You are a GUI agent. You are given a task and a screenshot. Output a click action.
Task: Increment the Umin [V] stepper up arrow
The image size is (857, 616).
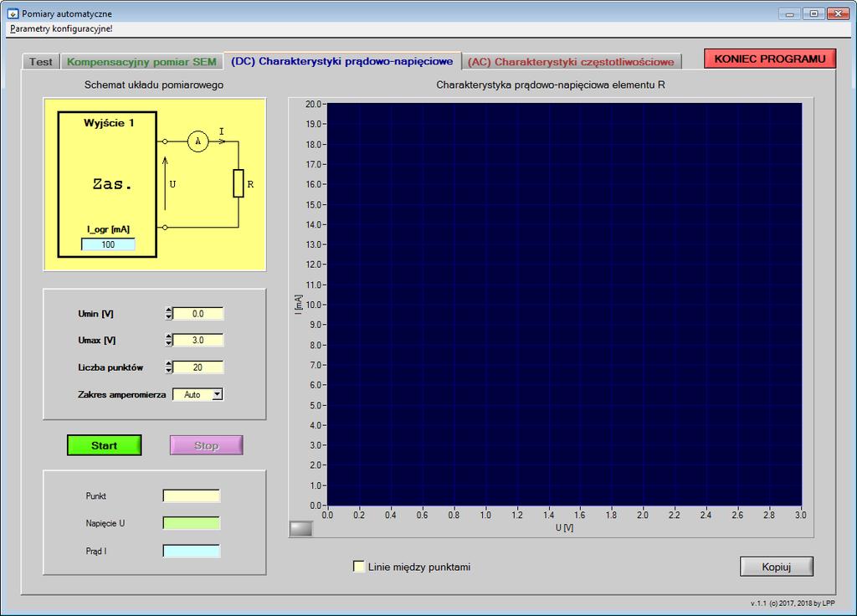[x=168, y=311]
